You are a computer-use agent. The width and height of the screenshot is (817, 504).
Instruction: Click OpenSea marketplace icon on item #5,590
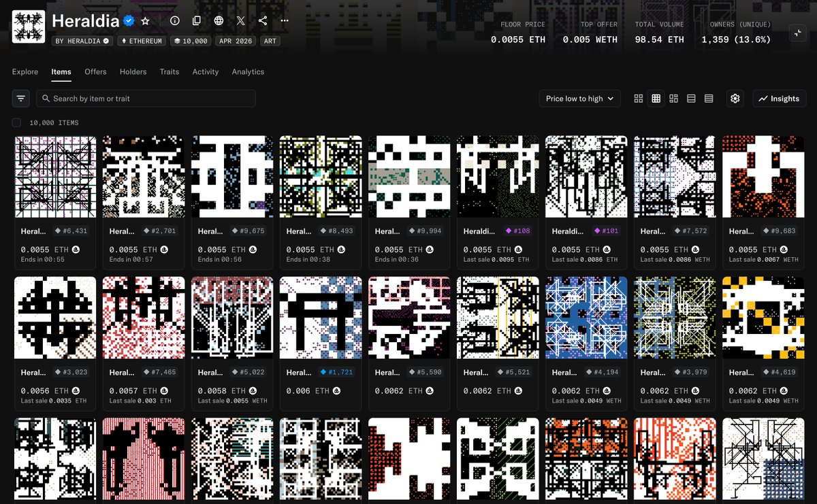coord(430,391)
